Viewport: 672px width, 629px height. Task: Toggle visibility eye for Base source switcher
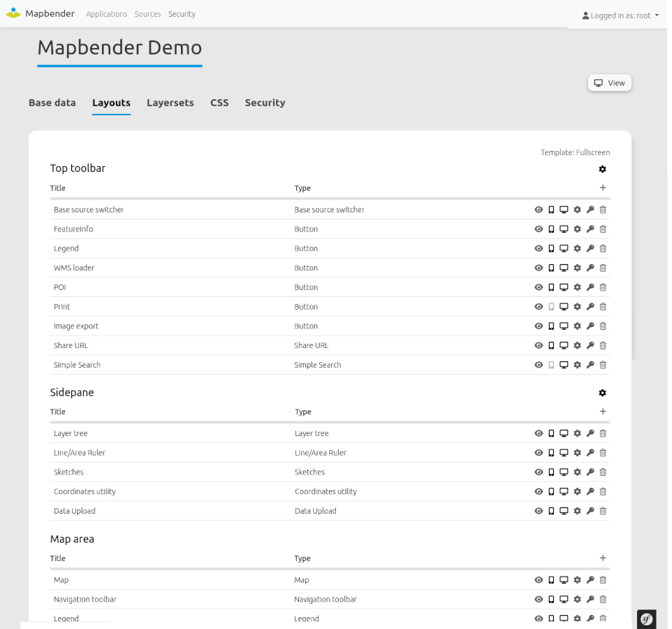[539, 210]
